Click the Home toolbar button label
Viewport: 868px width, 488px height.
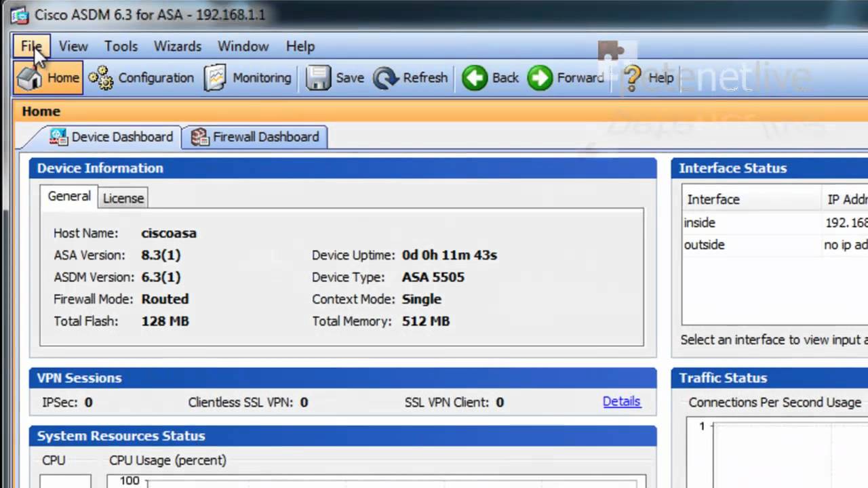point(63,78)
